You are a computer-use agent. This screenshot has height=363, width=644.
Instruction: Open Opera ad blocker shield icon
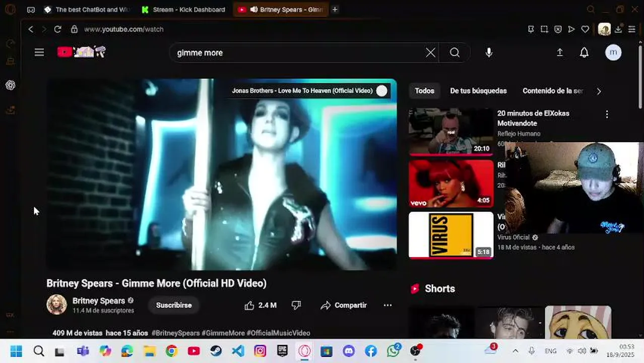(x=558, y=29)
